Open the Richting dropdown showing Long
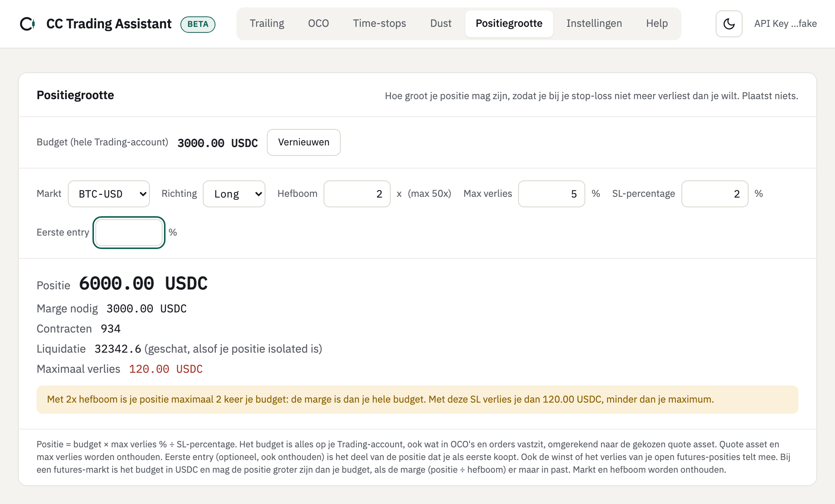Screen dimensions: 835x504 point(234,194)
